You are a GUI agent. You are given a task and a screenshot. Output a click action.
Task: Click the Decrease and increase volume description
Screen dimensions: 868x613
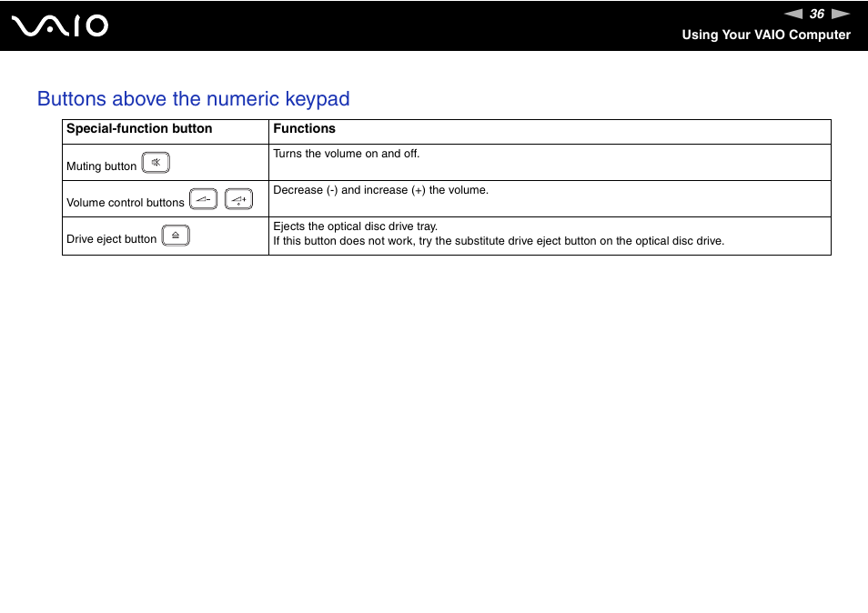pyautogui.click(x=380, y=189)
